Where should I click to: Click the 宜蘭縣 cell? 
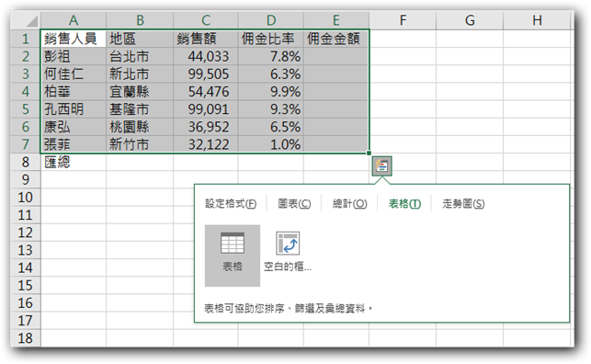tap(140, 92)
